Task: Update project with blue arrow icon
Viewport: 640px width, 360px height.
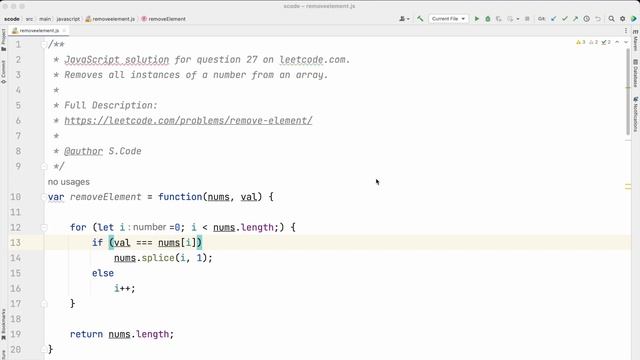Action: (x=553, y=19)
